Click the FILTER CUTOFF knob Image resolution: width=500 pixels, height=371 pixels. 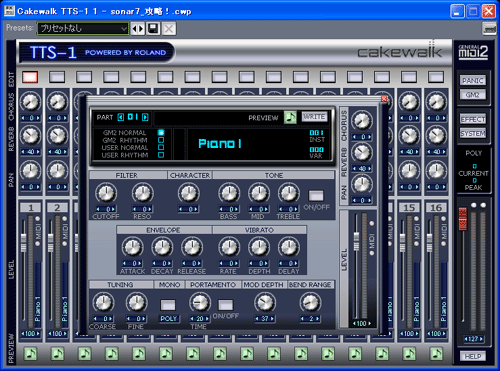click(106, 193)
